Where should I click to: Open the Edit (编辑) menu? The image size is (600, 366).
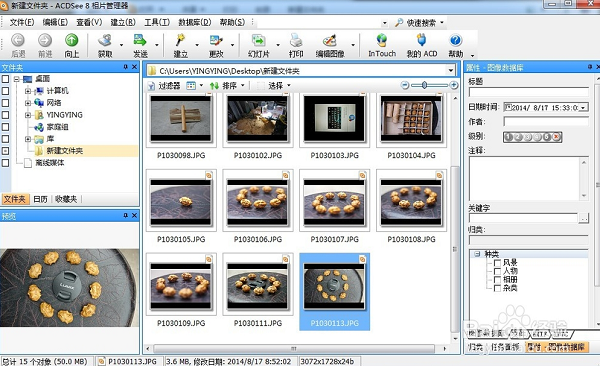coord(55,22)
